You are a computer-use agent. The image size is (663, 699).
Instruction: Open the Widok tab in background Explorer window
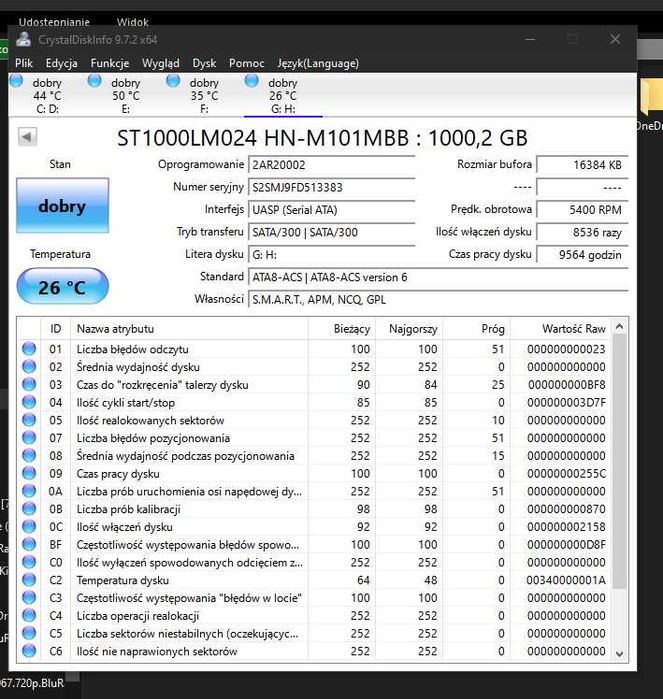coord(132,22)
